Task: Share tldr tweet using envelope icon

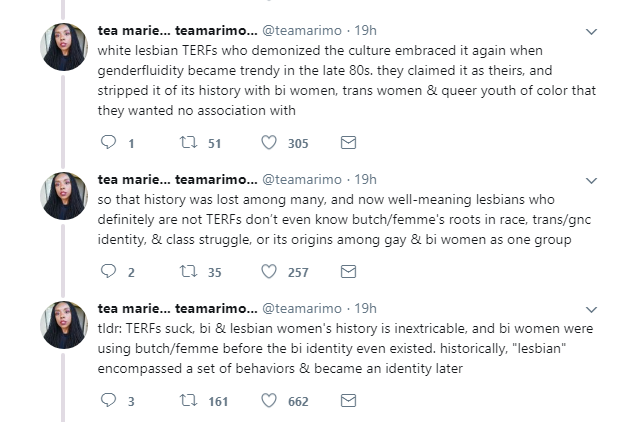Action: point(348,401)
